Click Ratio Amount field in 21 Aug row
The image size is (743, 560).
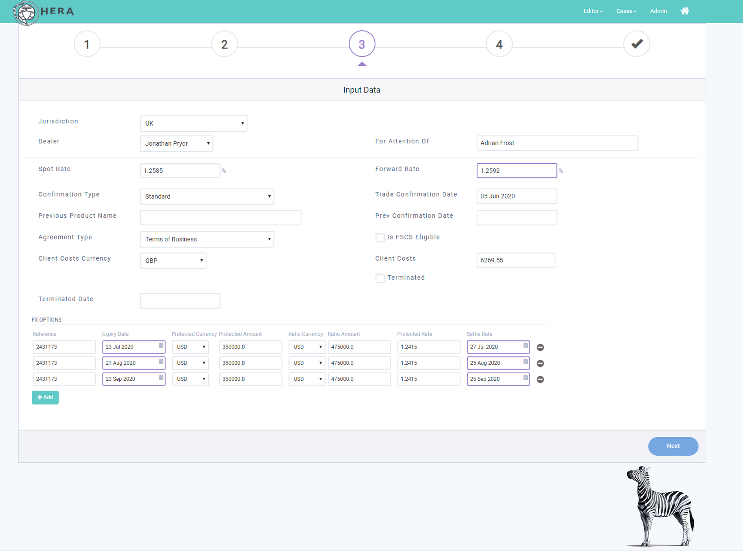pos(359,363)
